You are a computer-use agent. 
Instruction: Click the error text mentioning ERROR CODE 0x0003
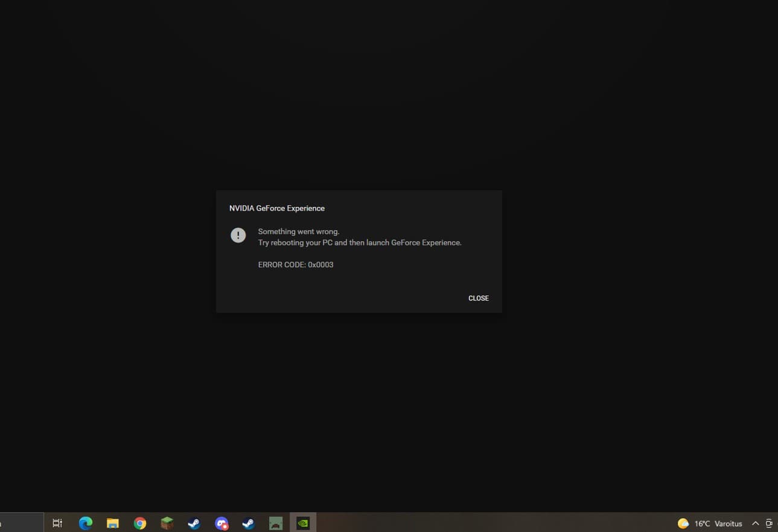click(296, 264)
